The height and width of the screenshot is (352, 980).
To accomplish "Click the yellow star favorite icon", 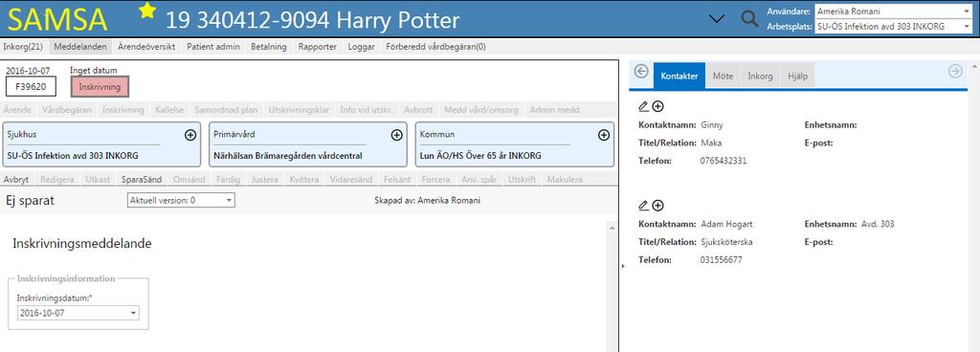I will (x=147, y=10).
